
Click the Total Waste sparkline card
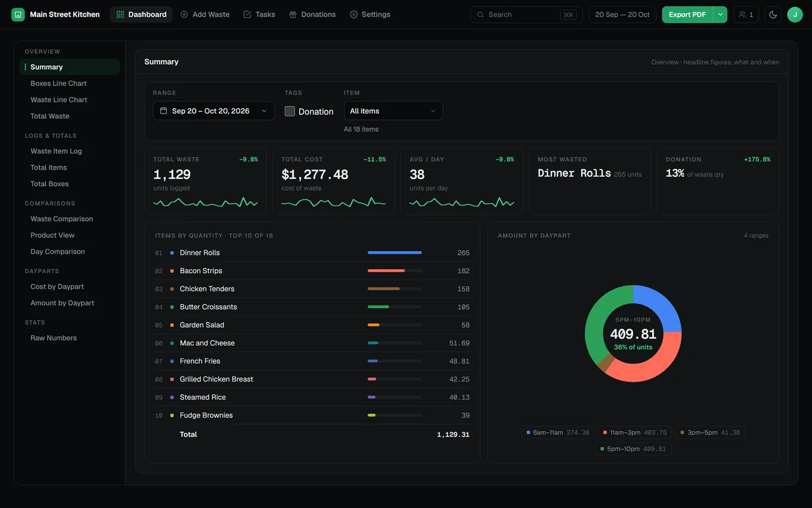tap(206, 182)
